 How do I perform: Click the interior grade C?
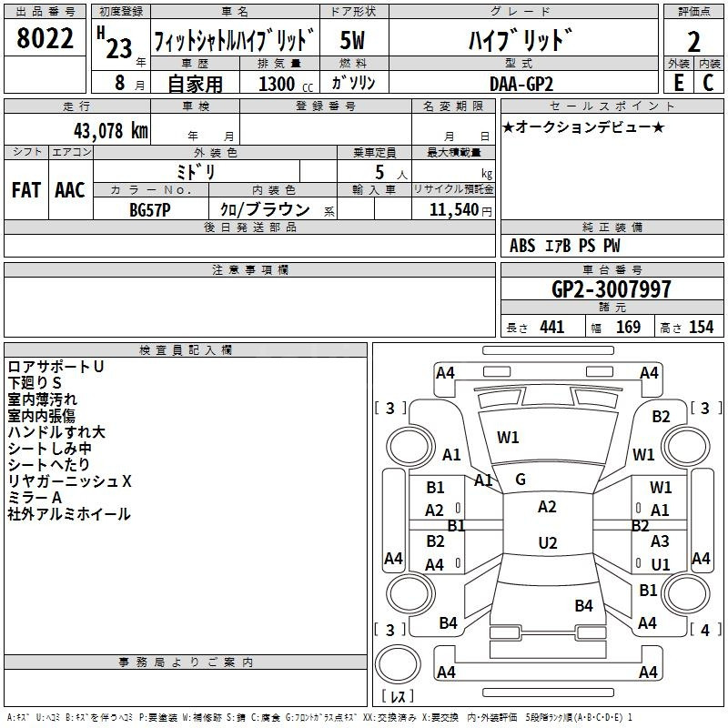coord(708,83)
